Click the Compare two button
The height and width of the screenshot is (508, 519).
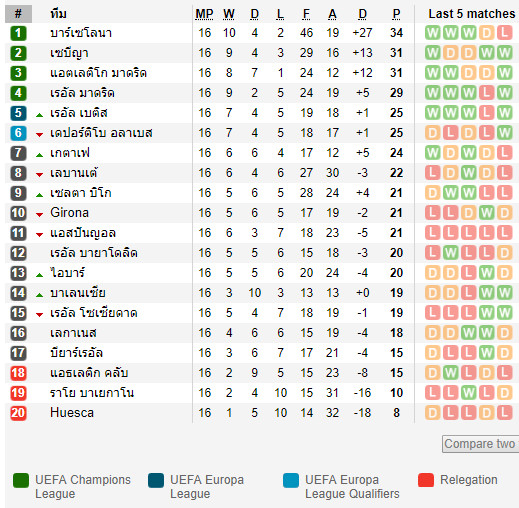(x=480, y=444)
